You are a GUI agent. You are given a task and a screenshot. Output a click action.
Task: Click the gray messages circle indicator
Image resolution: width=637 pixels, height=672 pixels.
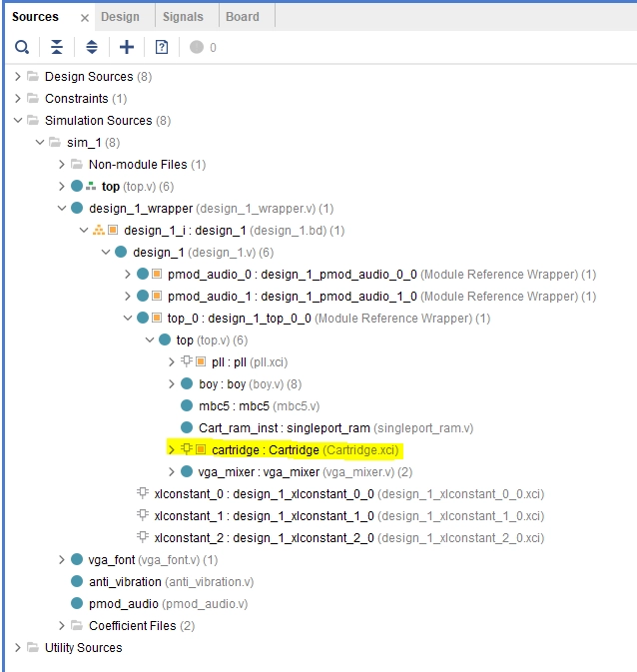[197, 47]
